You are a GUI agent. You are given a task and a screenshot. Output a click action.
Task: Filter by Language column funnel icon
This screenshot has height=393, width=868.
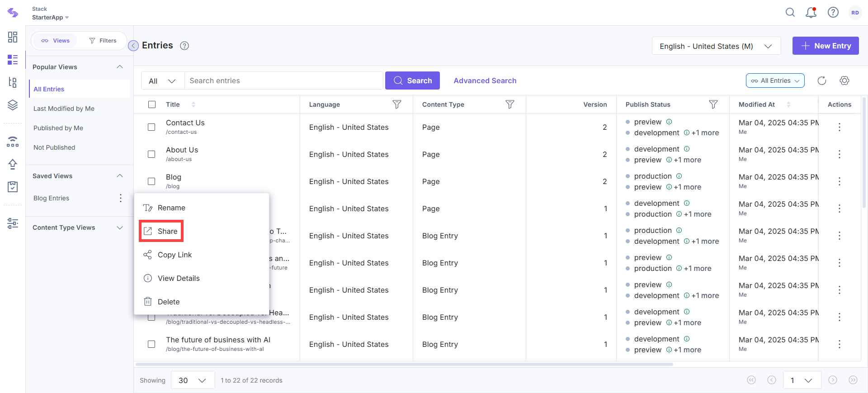(x=397, y=104)
